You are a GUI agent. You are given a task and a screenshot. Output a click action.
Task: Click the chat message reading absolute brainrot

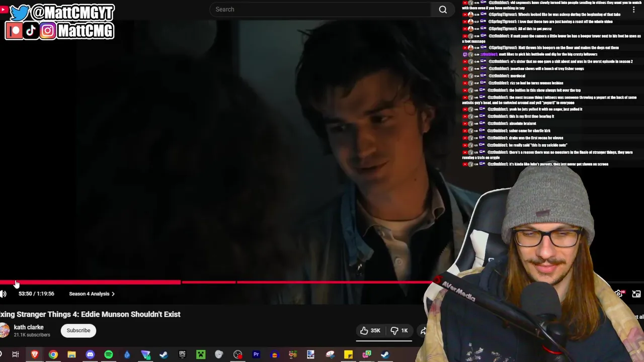[x=522, y=124]
